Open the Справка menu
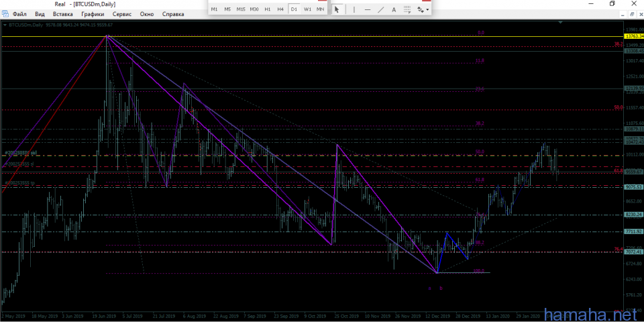The height and width of the screenshot is (322, 644). pyautogui.click(x=173, y=14)
